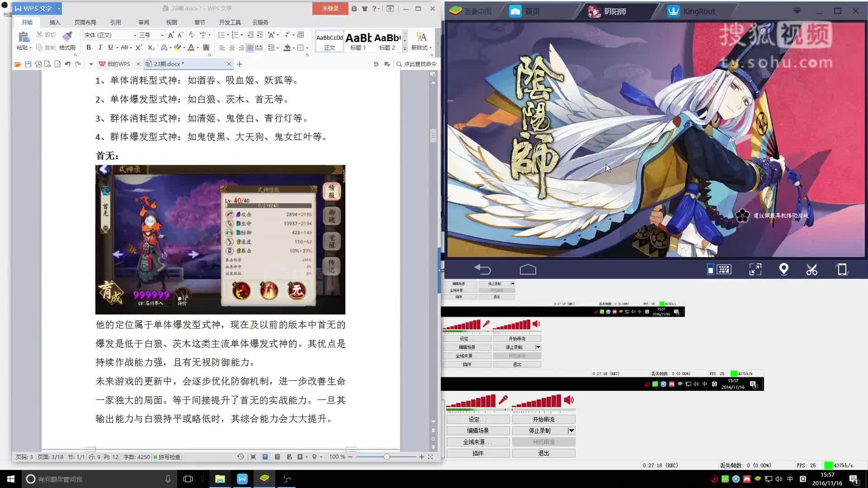Set justified paragraph alignment

click(250, 47)
